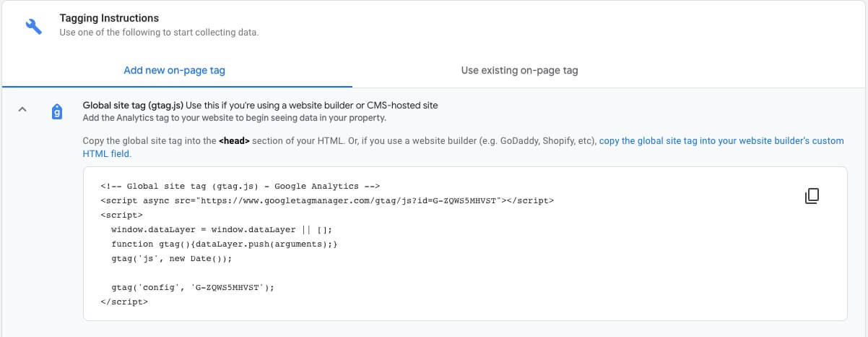Image resolution: width=868 pixels, height=337 pixels.
Task: Click the closing </script> tag in snippet
Action: coord(124,302)
